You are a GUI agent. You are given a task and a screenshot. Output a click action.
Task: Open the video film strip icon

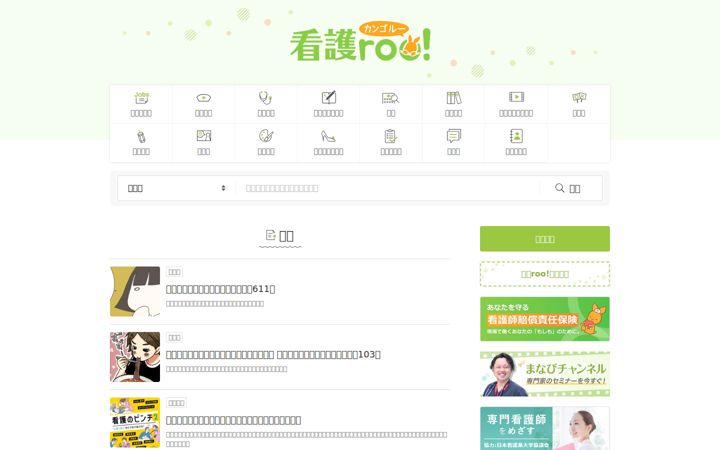point(516,97)
